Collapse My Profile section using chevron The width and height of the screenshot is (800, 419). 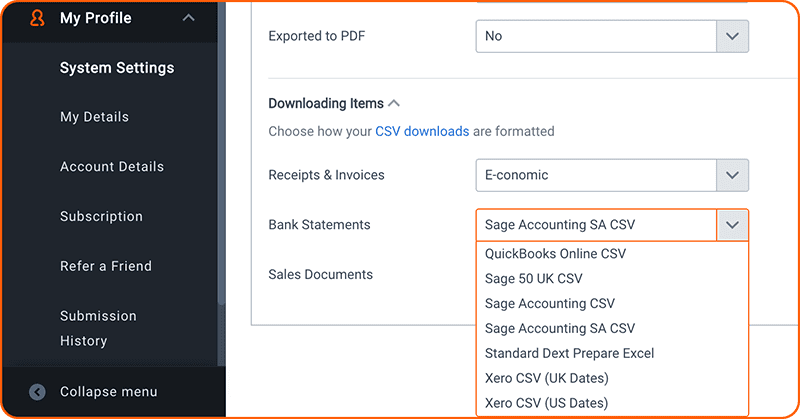click(189, 18)
